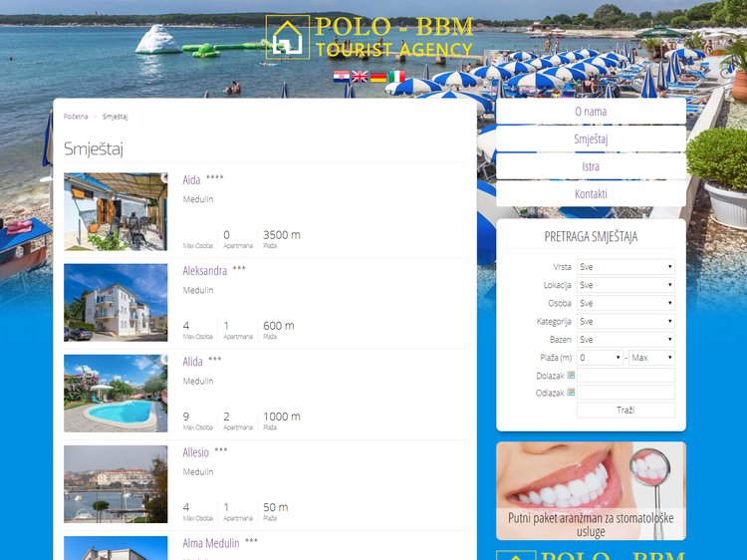Open the Kategorija dropdown
The height and width of the screenshot is (560, 747).
[625, 322]
